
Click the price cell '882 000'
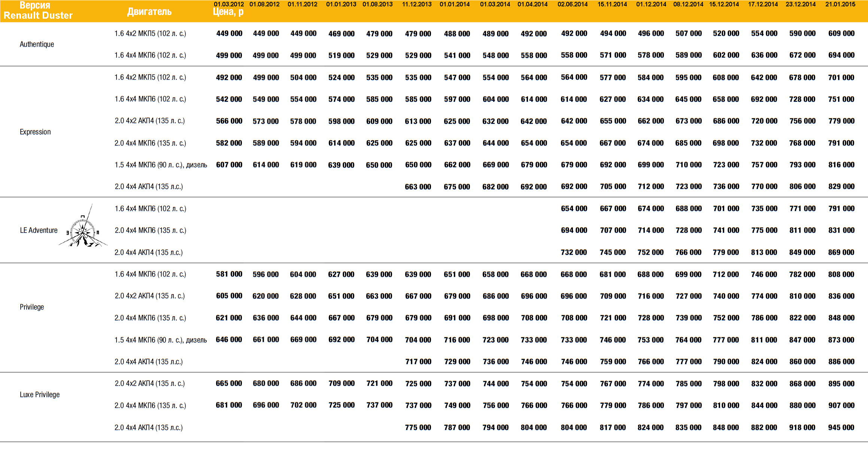click(764, 427)
